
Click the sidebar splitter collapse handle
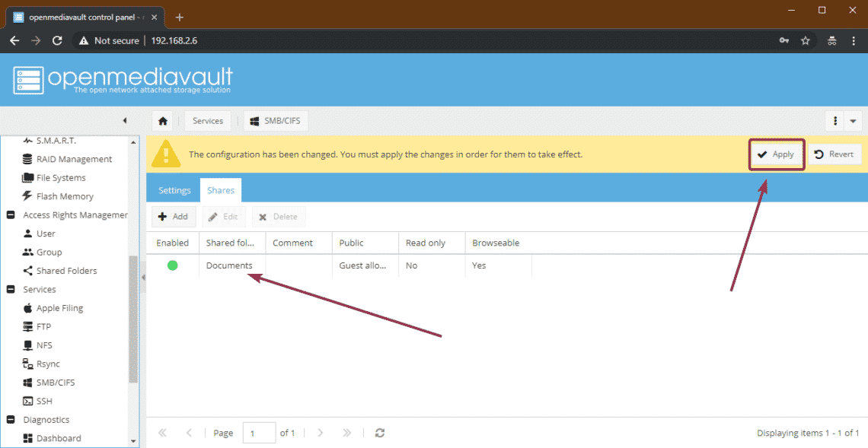click(143, 277)
